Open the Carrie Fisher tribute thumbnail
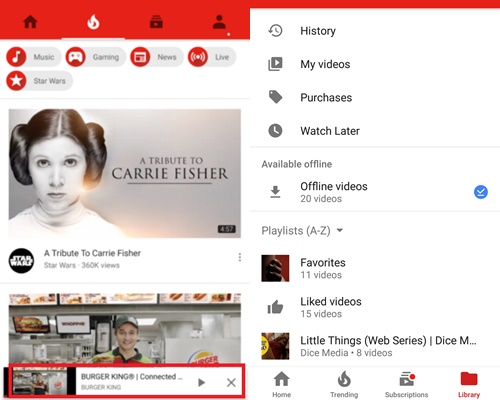Screen dimensions: 500x400 pyautogui.click(x=125, y=173)
